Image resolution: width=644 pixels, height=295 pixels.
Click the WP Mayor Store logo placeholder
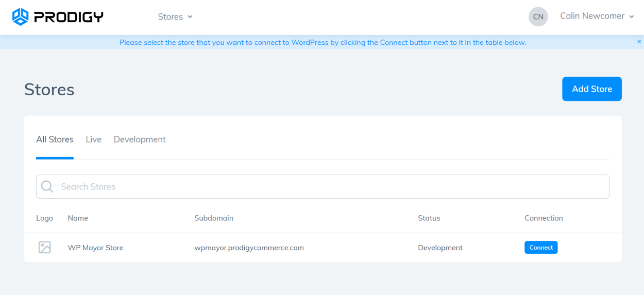pyautogui.click(x=45, y=248)
